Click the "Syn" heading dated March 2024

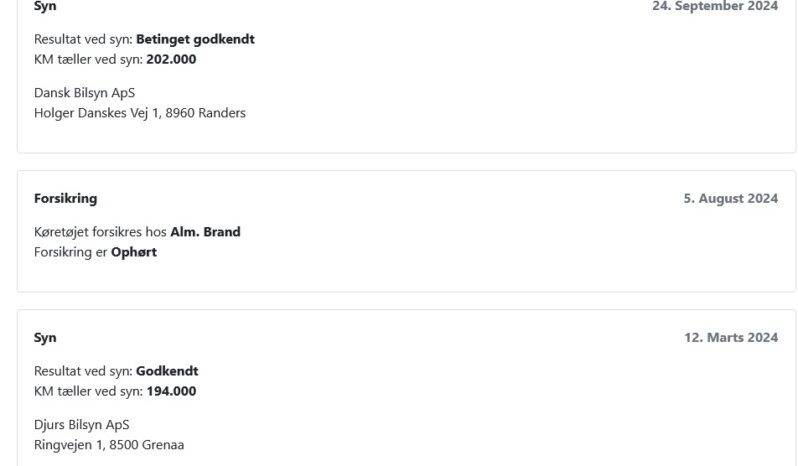coord(45,338)
